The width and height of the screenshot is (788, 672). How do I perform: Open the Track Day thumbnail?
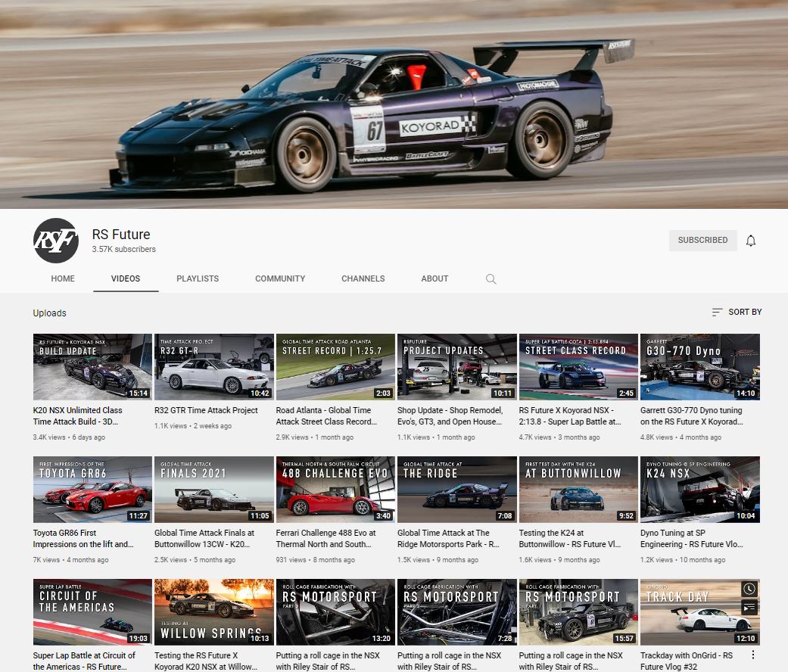pyautogui.click(x=700, y=612)
